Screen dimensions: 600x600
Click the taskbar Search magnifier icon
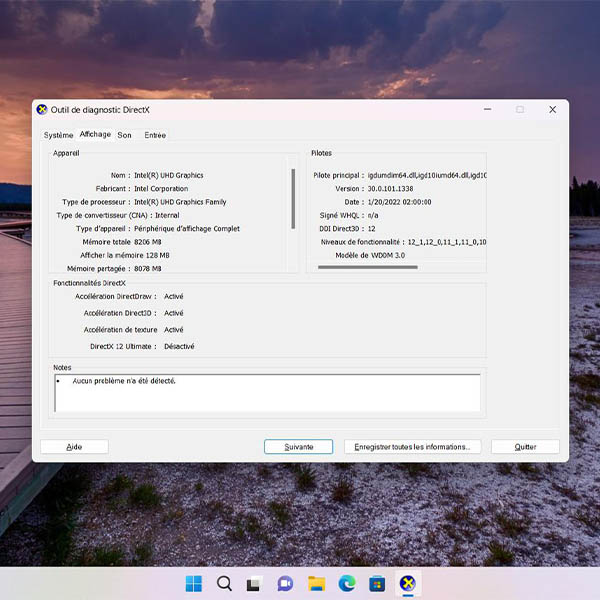tap(224, 583)
